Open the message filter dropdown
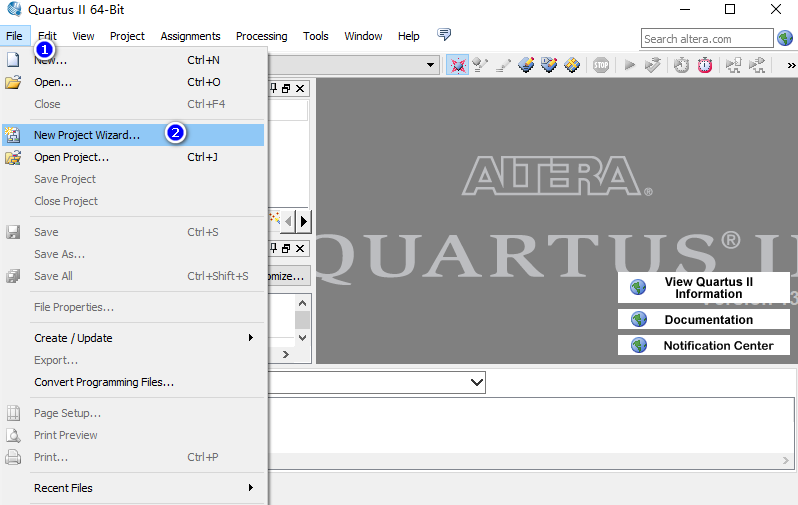798x505 pixels. coord(477,382)
